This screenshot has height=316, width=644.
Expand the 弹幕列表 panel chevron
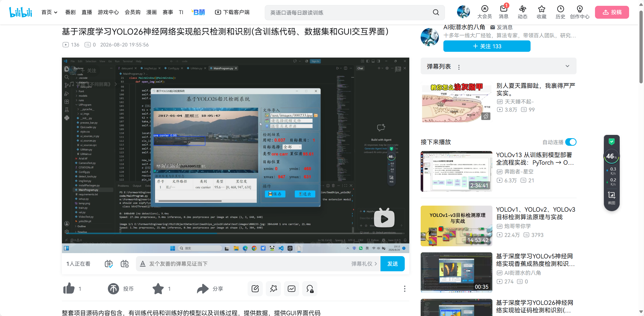(x=567, y=66)
